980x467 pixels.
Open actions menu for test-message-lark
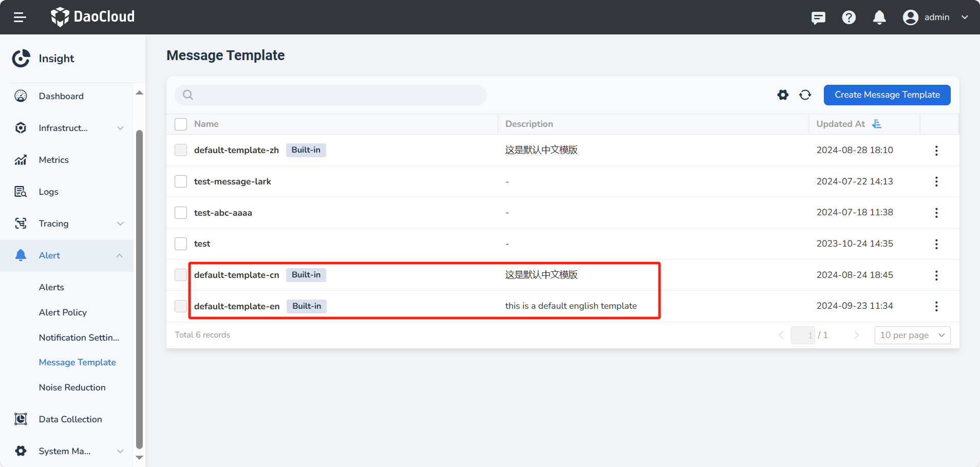[936, 181]
